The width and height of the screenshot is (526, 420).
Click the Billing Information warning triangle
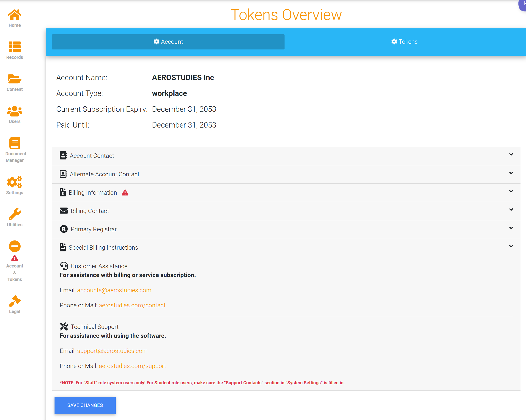125,193
